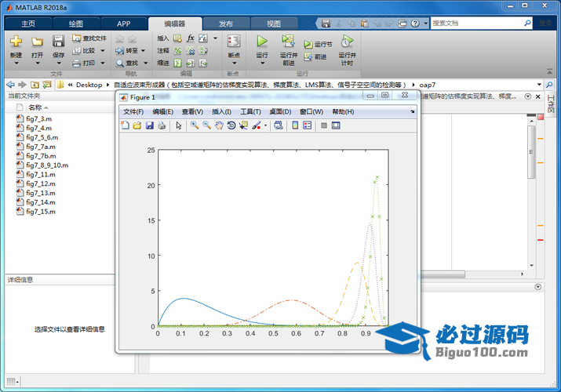Toggle the Pan hand tool
This screenshot has width=561, height=392.
[x=219, y=125]
